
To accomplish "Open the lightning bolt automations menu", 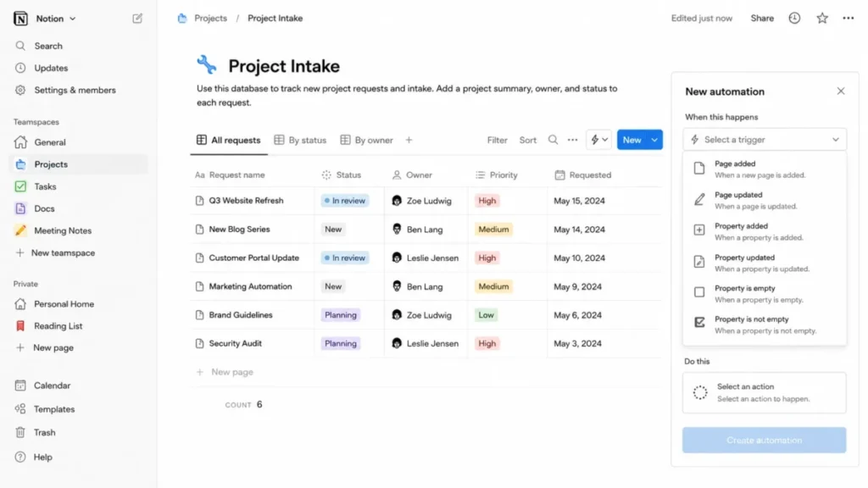I will point(599,140).
